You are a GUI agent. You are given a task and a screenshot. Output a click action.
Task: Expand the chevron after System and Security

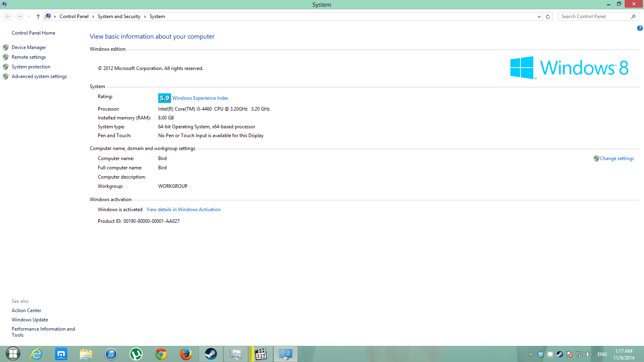145,16
